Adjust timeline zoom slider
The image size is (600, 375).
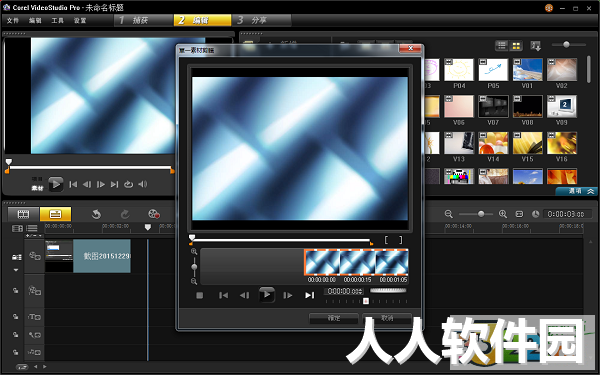pos(481,214)
